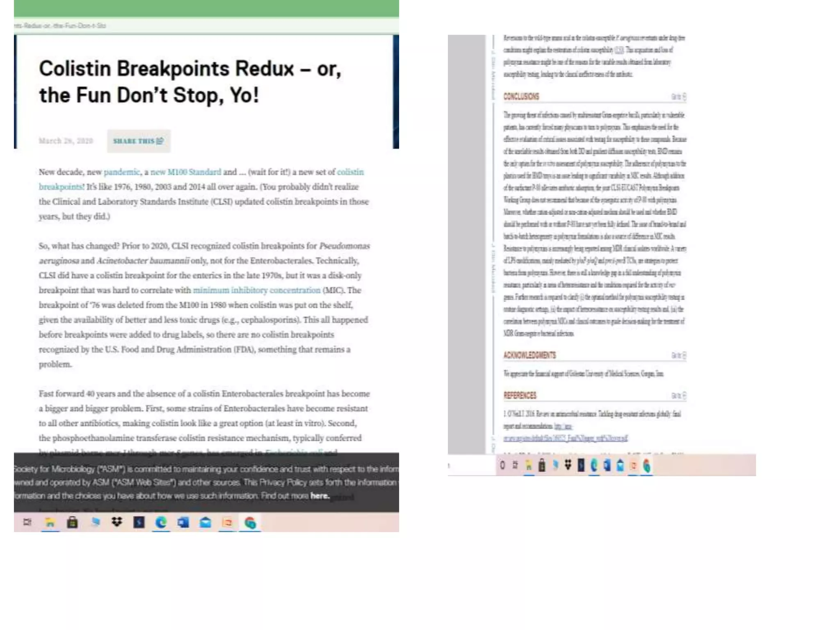Click the Cortana circle icon in taskbar
Viewport: 840px width, 630px height.
502,465
